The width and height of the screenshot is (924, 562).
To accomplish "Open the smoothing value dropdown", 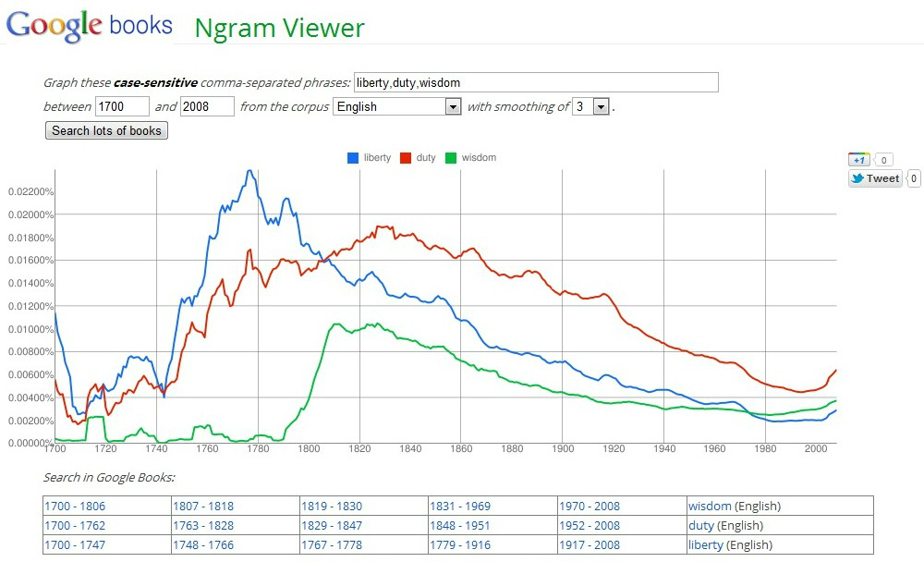I will (x=591, y=107).
